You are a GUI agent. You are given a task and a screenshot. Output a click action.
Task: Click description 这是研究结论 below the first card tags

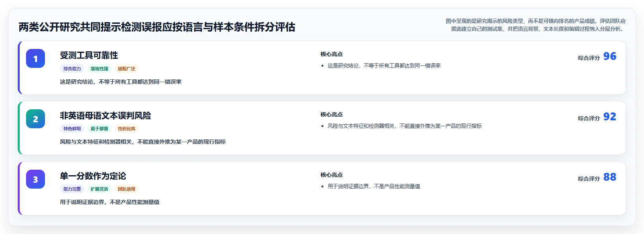click(x=121, y=82)
